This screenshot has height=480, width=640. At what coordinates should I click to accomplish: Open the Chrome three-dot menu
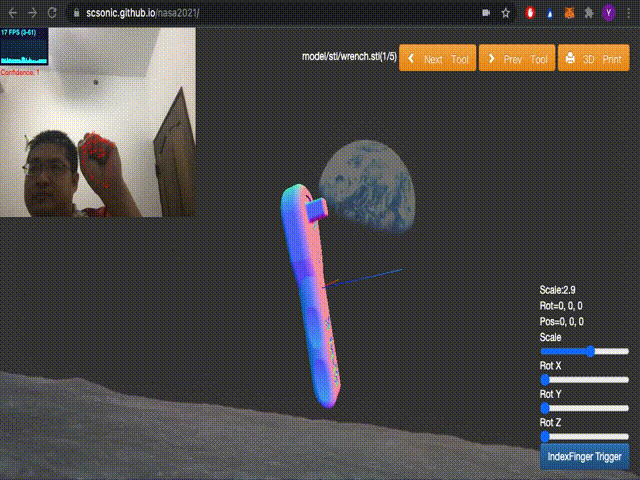[x=629, y=13]
